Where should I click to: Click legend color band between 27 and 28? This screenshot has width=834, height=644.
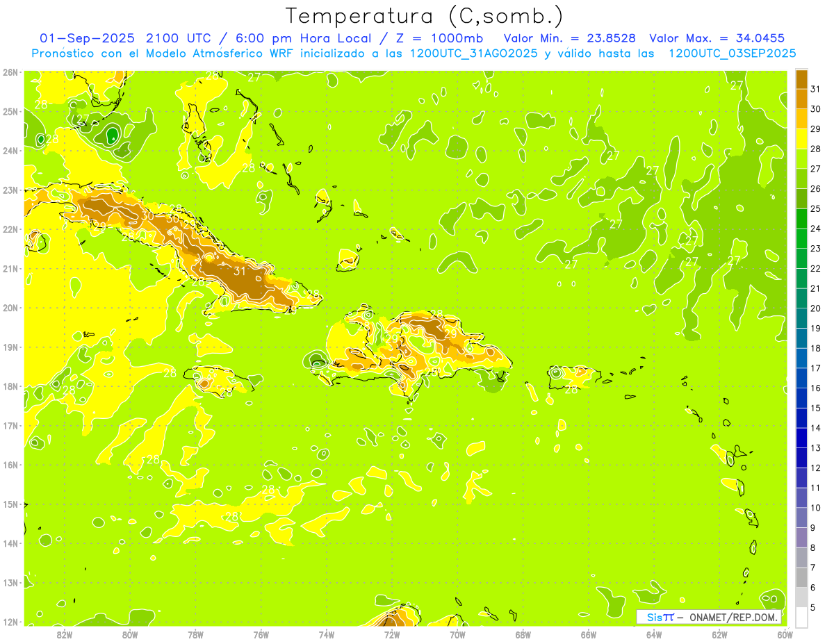801,158
